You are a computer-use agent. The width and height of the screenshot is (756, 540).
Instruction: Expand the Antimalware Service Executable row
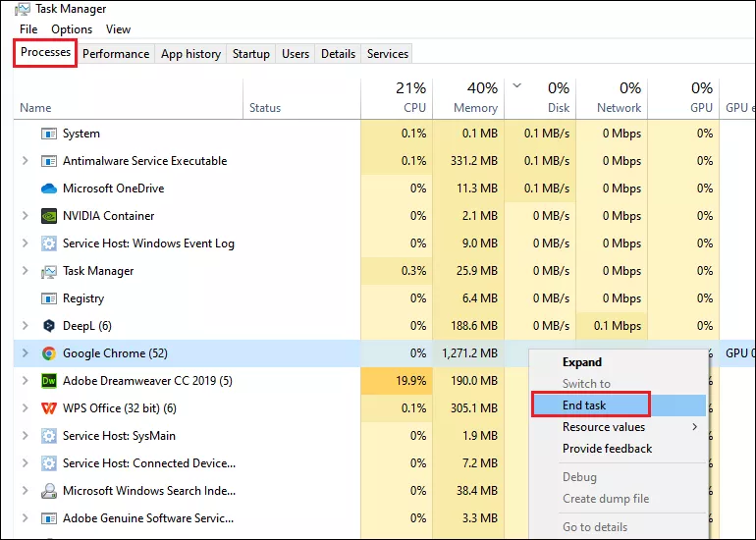pyautogui.click(x=26, y=161)
